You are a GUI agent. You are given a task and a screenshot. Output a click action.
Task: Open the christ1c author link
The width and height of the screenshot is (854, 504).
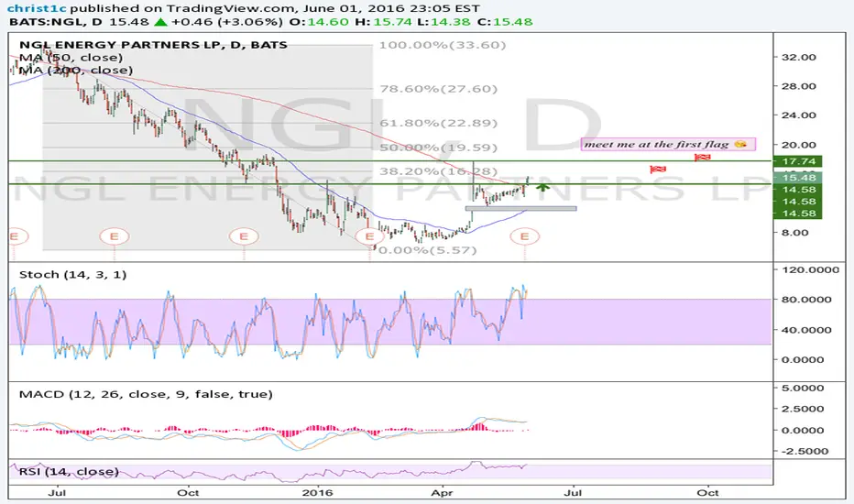[38, 8]
